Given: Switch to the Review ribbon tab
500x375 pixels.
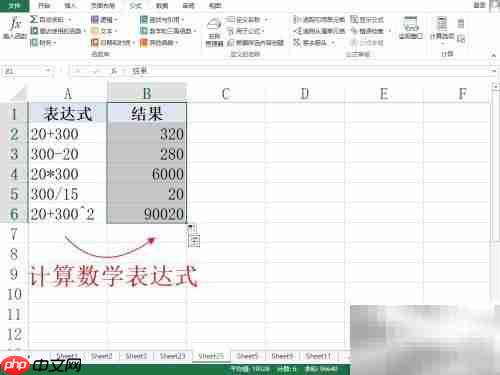Looking at the screenshot, I should point(188,5).
